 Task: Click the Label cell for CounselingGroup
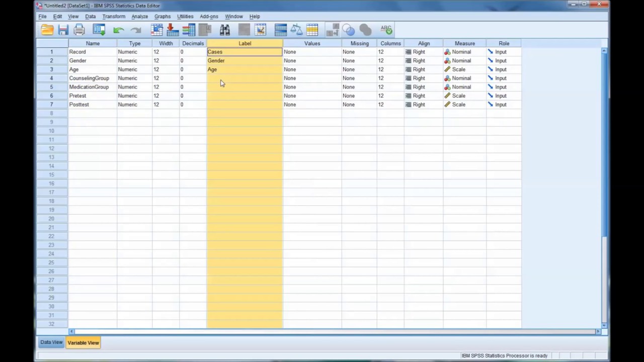click(x=245, y=78)
